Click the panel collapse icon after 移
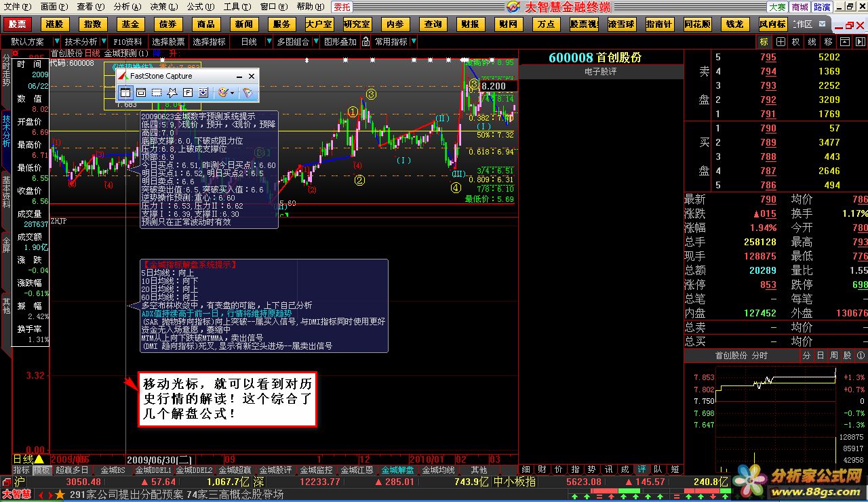The height and width of the screenshot is (502, 868). click(x=844, y=41)
